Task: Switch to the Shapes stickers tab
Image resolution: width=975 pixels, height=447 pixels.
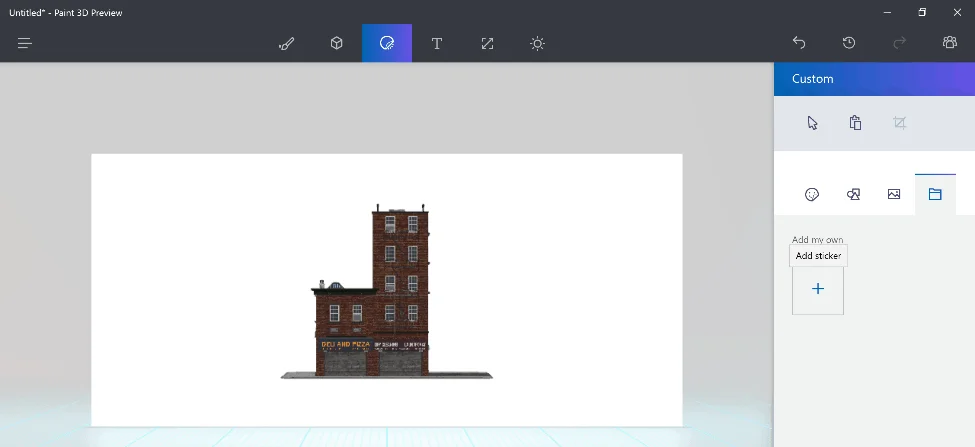Action: pos(853,195)
